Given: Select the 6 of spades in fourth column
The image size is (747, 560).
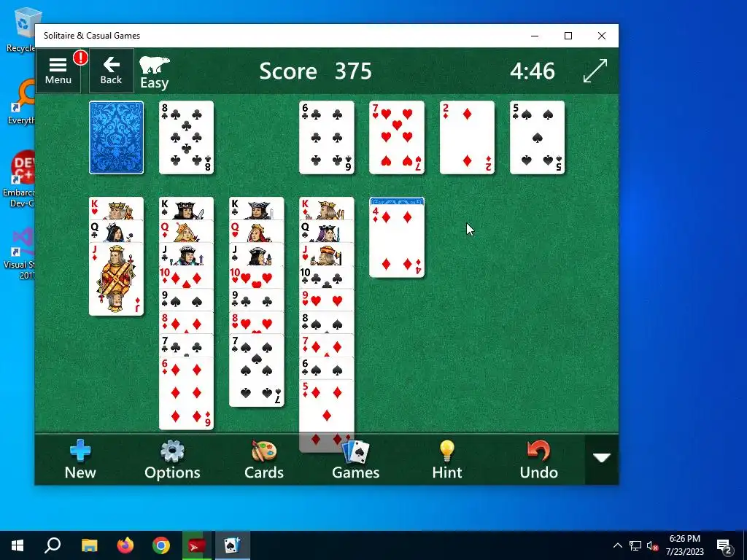Looking at the screenshot, I should [327, 368].
